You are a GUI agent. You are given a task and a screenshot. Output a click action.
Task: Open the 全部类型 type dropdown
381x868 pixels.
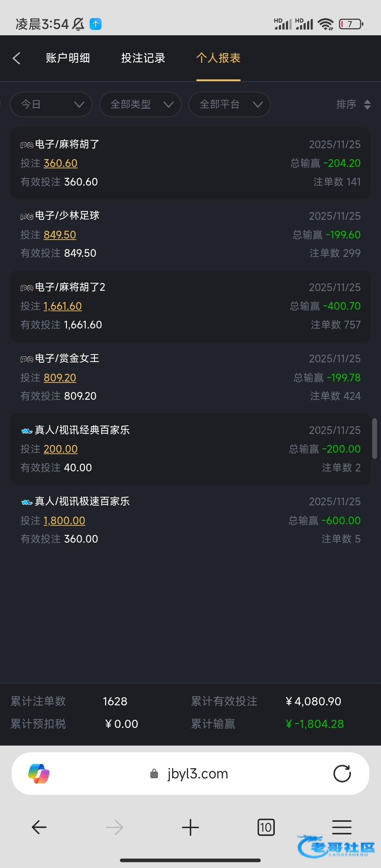pos(140,104)
